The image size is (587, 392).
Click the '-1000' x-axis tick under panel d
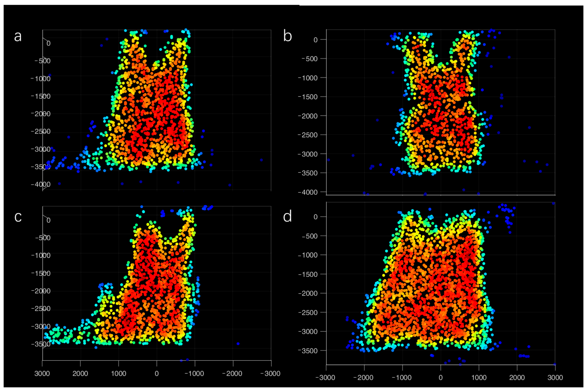tap(402, 378)
